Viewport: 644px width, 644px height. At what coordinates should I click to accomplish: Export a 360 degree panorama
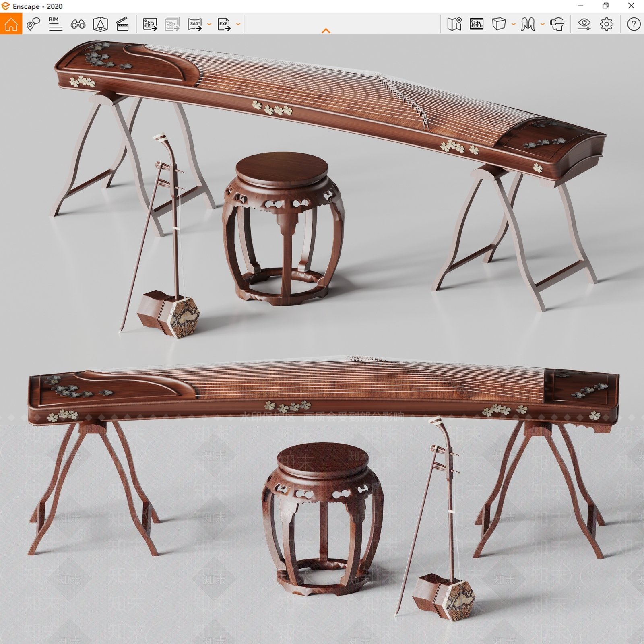coord(195,24)
